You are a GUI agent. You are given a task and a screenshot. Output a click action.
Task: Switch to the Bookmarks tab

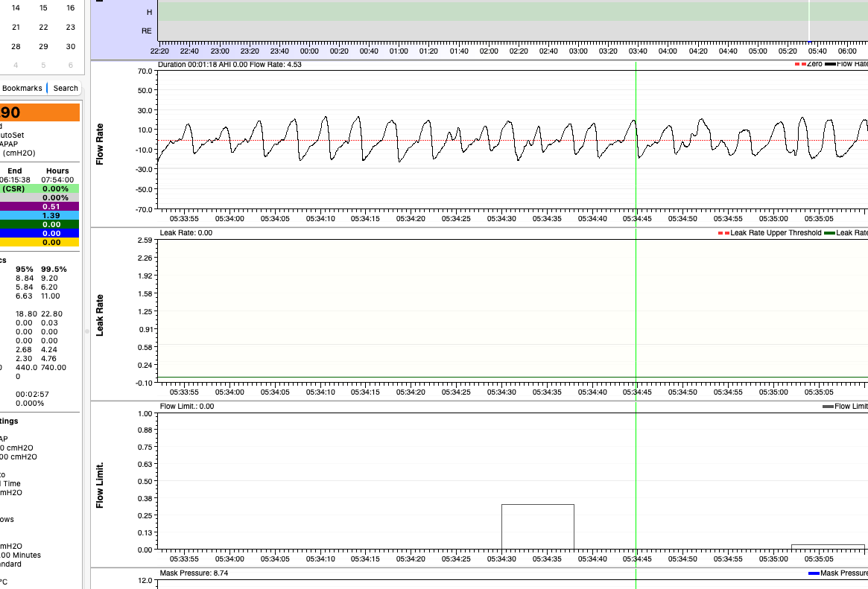click(22, 88)
